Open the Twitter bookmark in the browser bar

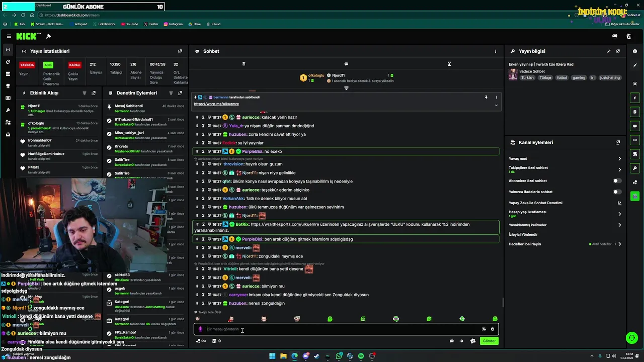coord(151,24)
